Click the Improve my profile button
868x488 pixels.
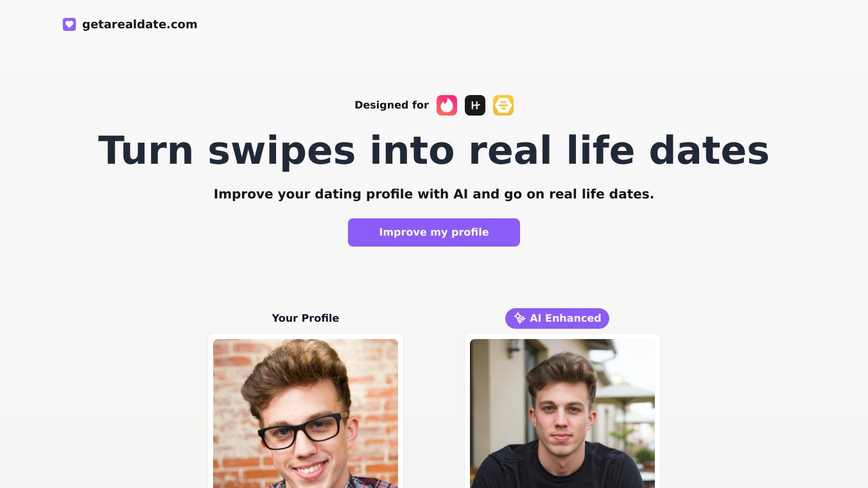coord(434,232)
